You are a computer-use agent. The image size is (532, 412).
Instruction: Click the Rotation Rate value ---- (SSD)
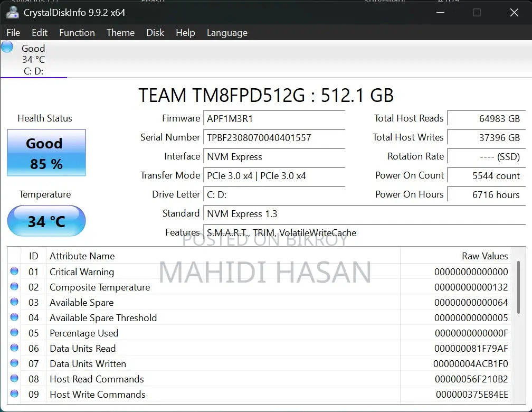pos(487,157)
